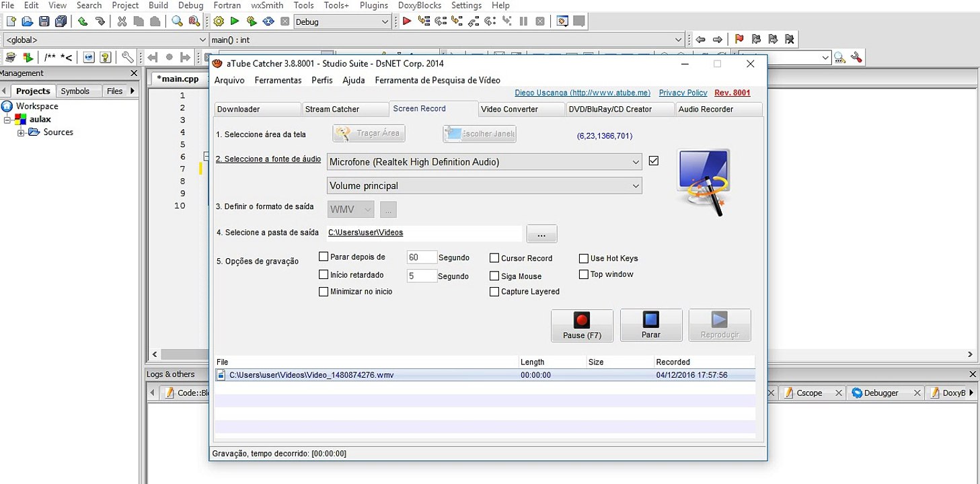Image resolution: width=980 pixels, height=484 pixels.
Task: Collapse the aulax project node
Action: pos(7,120)
